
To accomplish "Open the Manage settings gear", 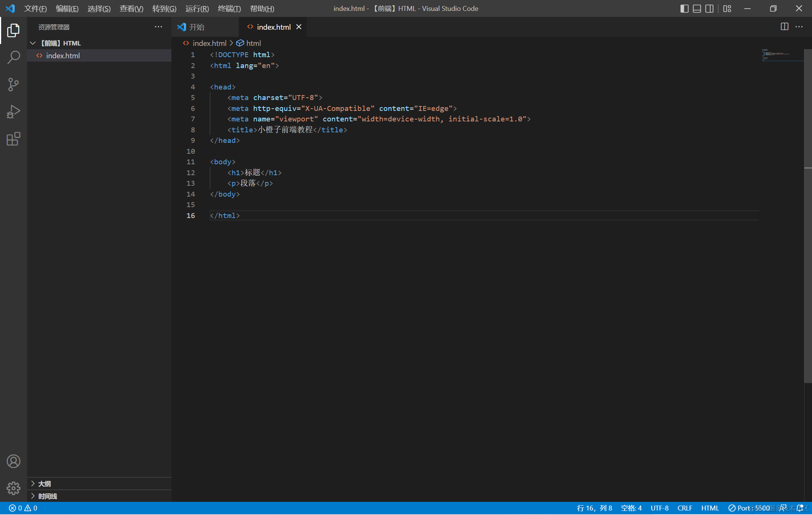I will click(x=14, y=488).
